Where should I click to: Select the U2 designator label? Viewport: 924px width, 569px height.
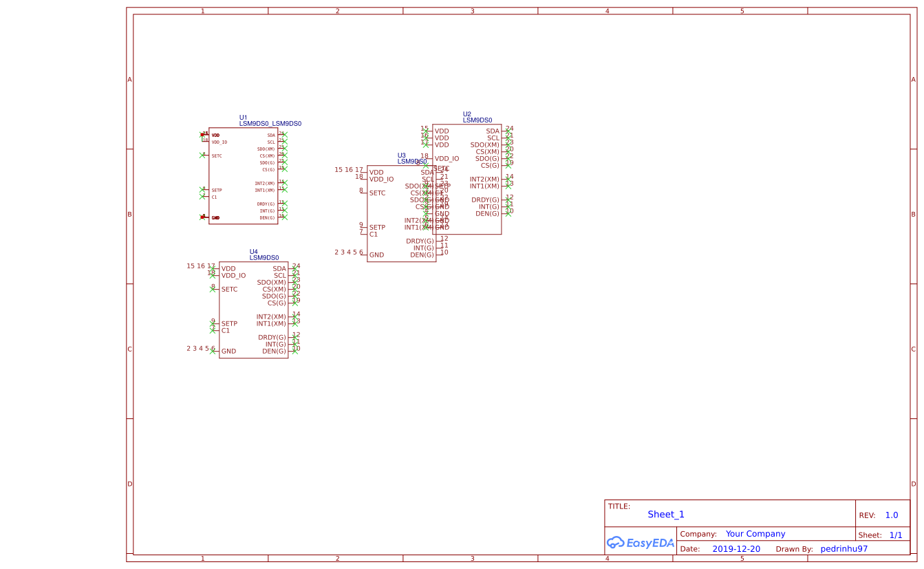coord(466,114)
